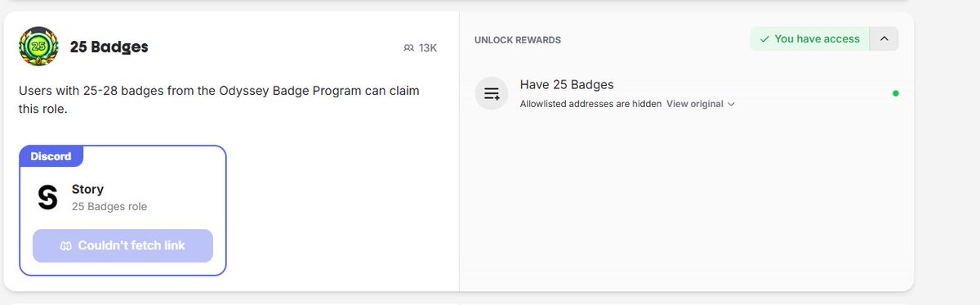Click the Discord icon in Couldn't fetch link button
This screenshot has height=305, width=980.
pyautogui.click(x=66, y=245)
